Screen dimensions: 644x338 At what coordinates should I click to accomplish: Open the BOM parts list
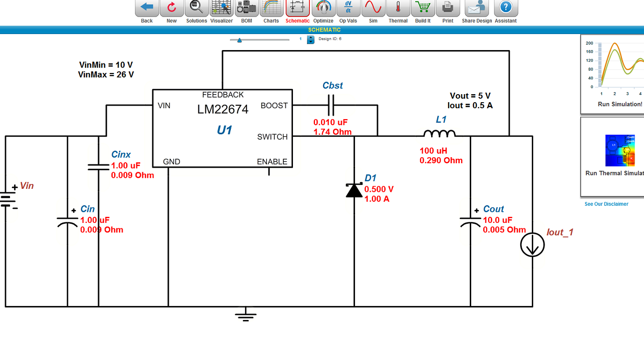(246, 9)
